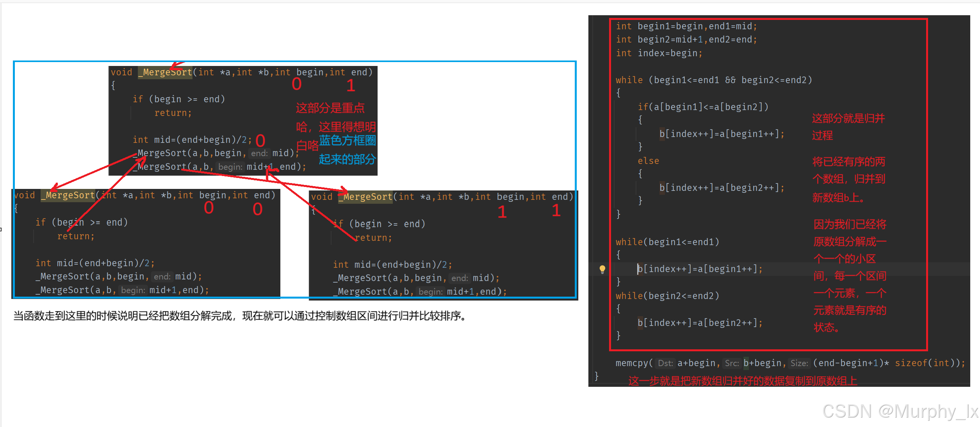This screenshot has height=427, width=980.
Task: Click the 'Size:' parameter hint in memcpy
Action: click(x=799, y=363)
